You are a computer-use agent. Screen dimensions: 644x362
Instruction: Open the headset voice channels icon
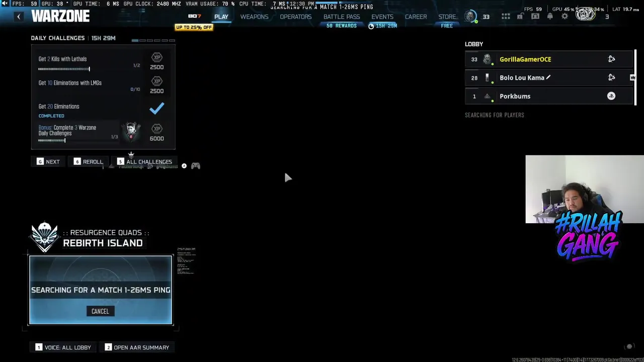[535, 17]
